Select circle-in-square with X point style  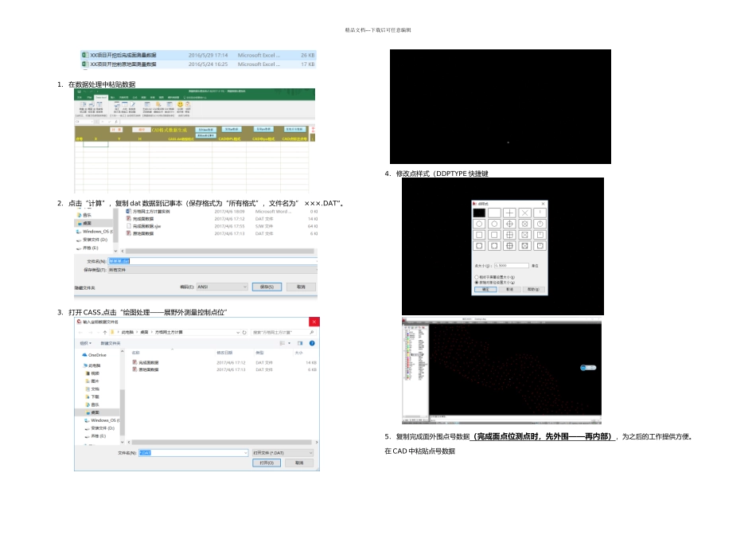click(x=525, y=246)
